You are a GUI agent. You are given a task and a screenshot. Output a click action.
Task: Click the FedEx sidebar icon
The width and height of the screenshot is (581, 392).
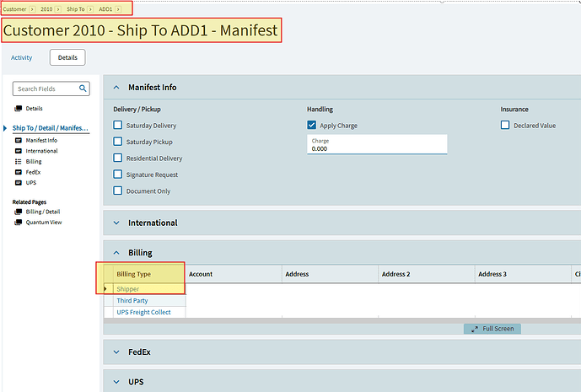pyautogui.click(x=19, y=172)
